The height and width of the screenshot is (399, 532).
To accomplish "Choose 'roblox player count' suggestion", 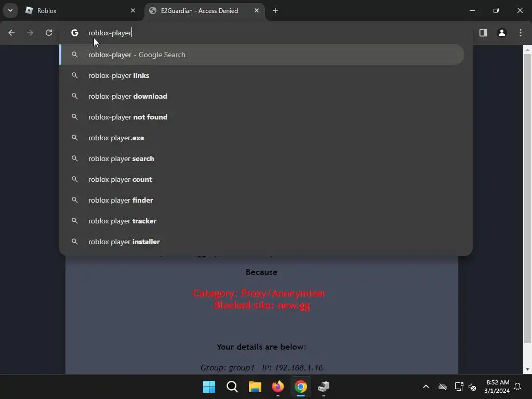I will tap(262, 179).
